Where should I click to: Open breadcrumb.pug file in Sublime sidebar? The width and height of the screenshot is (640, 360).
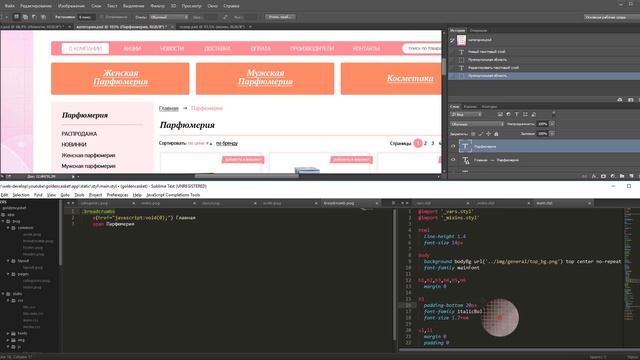[38, 241]
